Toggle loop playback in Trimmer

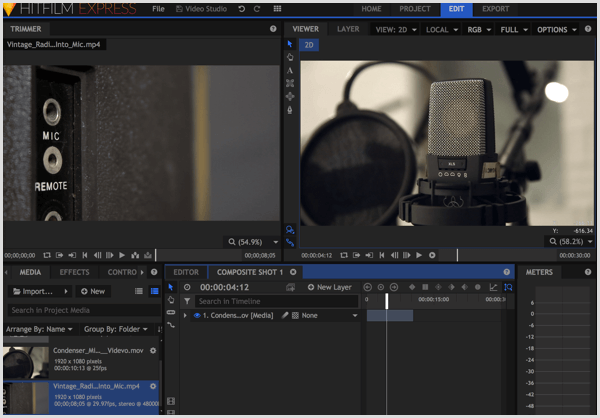pyautogui.click(x=47, y=255)
